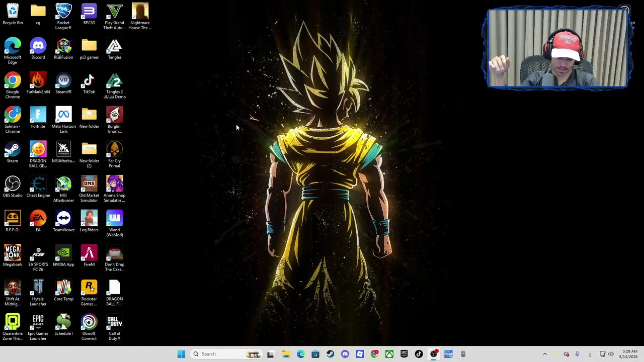Select Tangles 2 Demo icon
Image resolution: width=644 pixels, height=362 pixels.
pyautogui.click(x=114, y=85)
